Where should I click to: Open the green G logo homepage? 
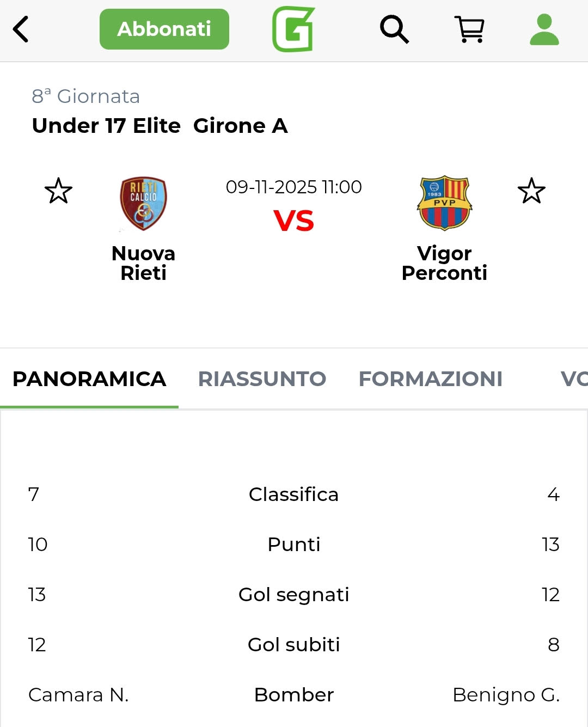pos(293,29)
